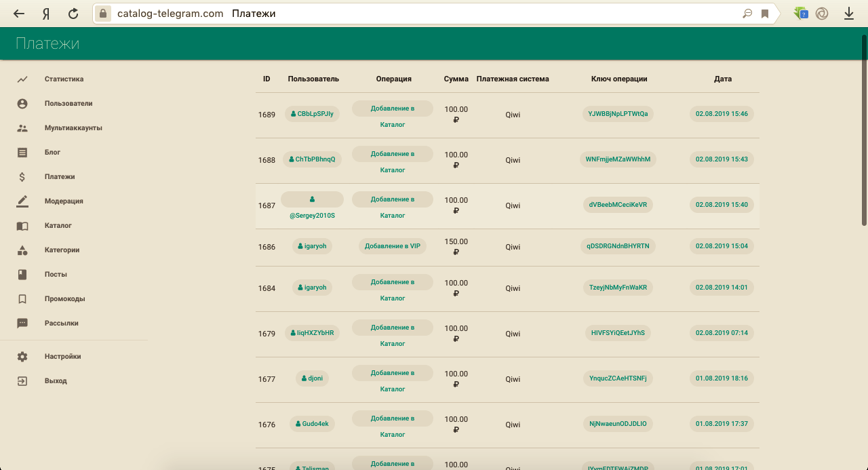Image resolution: width=868 pixels, height=470 pixels.
Task: Click the Categories shapes icon
Action: coord(22,250)
